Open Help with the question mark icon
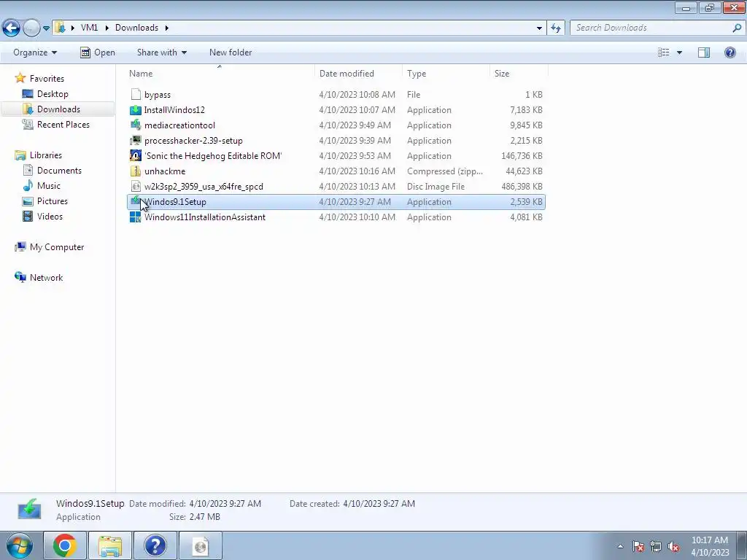The image size is (747, 560). tap(729, 52)
